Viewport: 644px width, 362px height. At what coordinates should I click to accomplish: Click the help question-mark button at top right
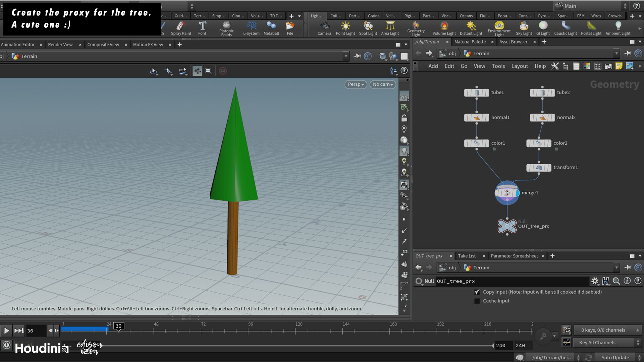(x=637, y=6)
